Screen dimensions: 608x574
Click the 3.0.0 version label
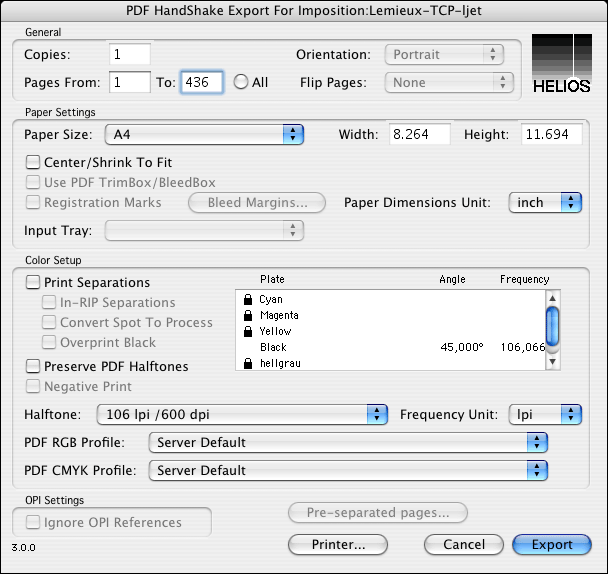pyautogui.click(x=23, y=548)
